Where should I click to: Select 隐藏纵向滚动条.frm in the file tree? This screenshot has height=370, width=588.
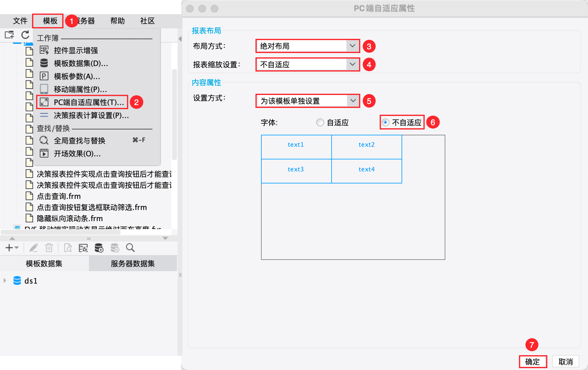(70, 218)
